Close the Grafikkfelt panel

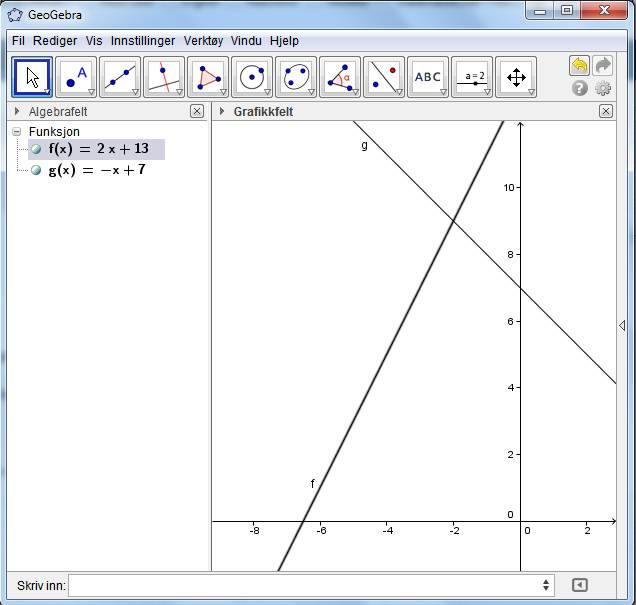[606, 111]
